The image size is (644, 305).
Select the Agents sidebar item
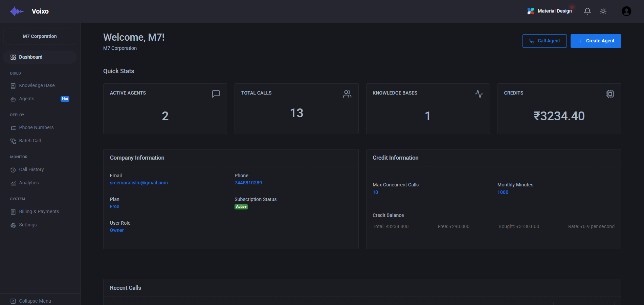coord(26,99)
